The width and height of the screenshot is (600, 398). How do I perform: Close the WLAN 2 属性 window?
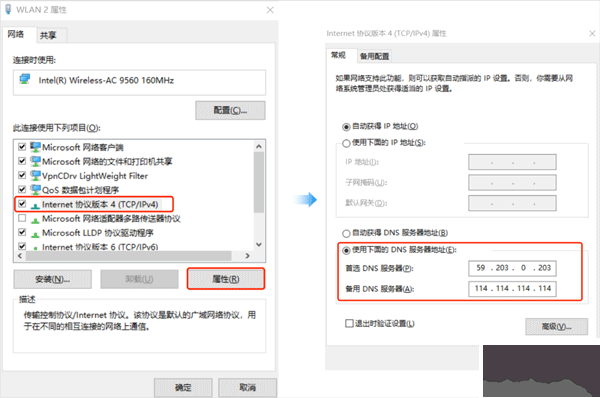click(270, 10)
